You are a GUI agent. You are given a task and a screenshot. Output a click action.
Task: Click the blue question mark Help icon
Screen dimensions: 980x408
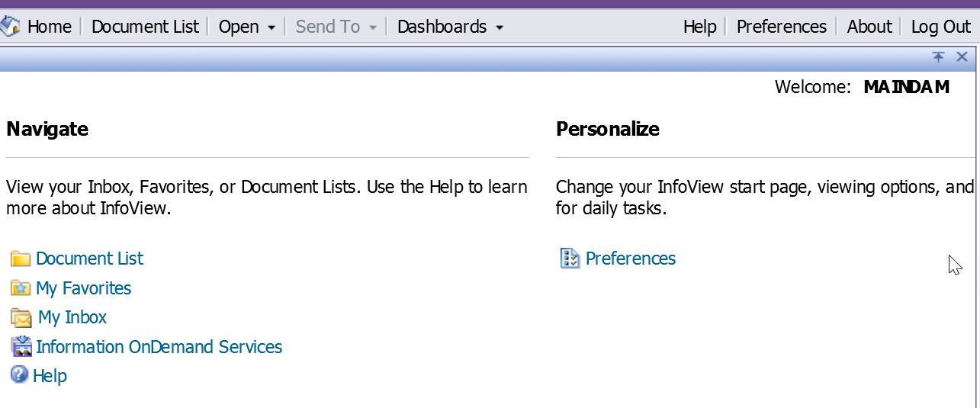click(20, 375)
